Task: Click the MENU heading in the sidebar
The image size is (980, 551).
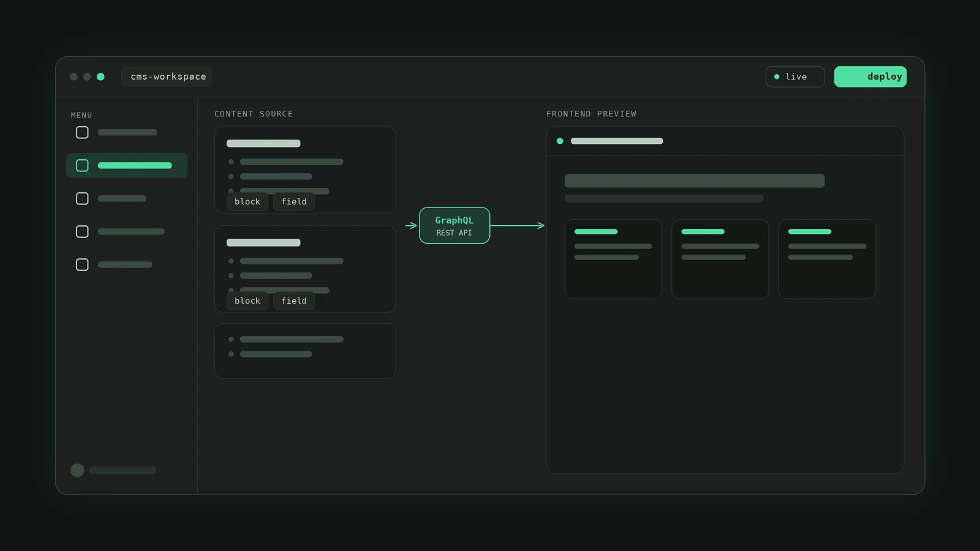Action: (81, 115)
